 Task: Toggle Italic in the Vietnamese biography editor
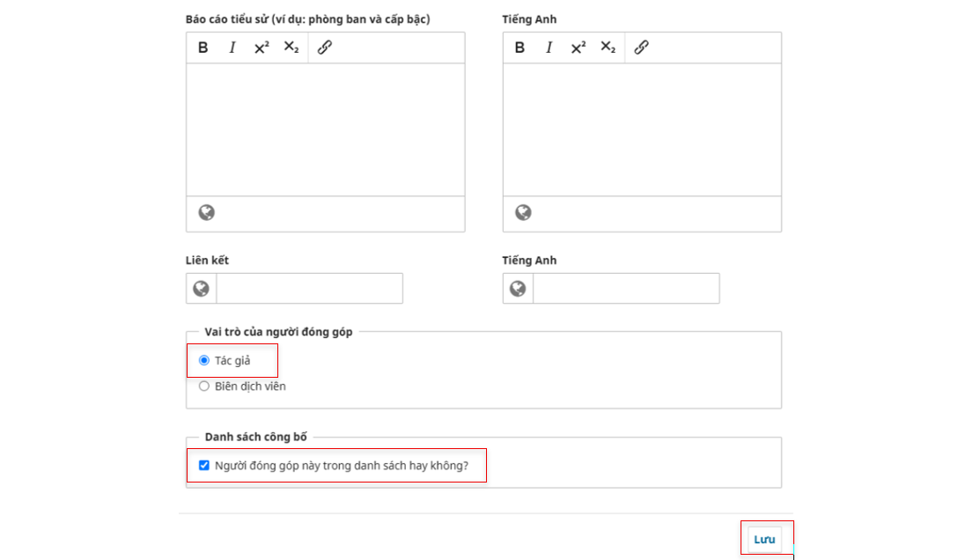pyautogui.click(x=232, y=48)
